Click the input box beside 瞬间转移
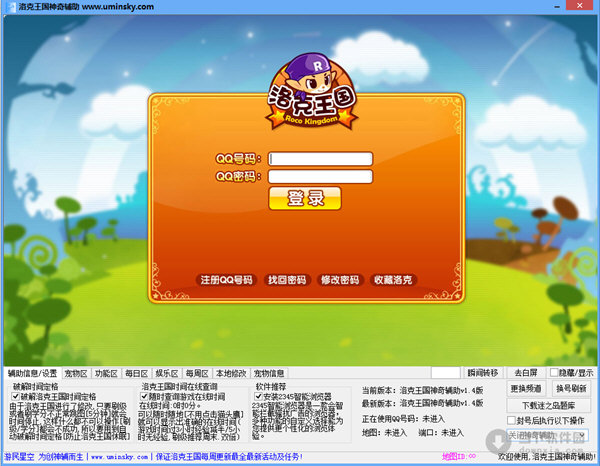600x466 pixels. pyautogui.click(x=445, y=373)
